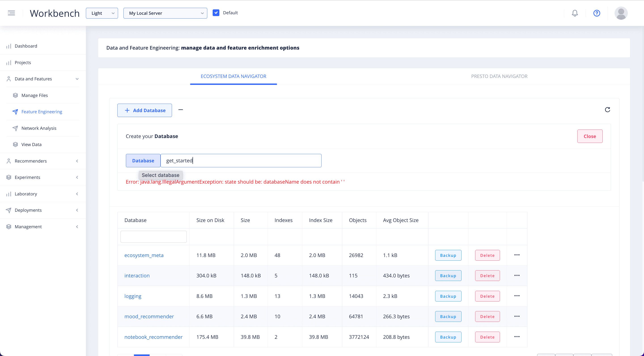Image resolution: width=644 pixels, height=356 pixels.
Task: Click the Deployments sidebar icon
Action: [x=9, y=210]
